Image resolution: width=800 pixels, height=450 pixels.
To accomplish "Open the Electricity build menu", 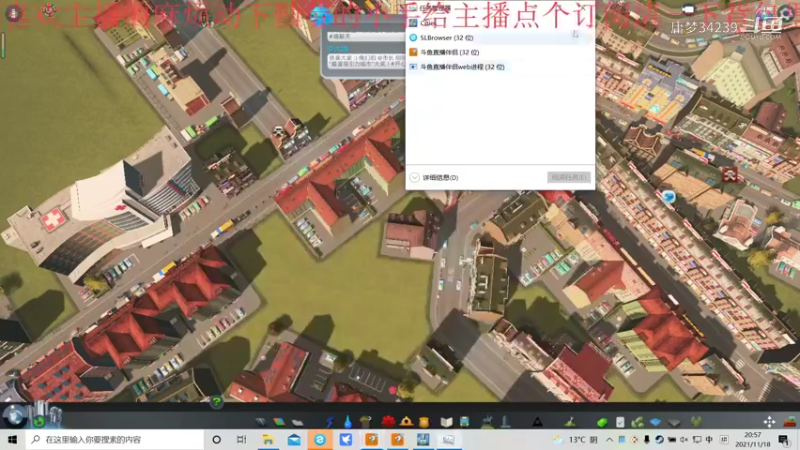I will (330, 422).
